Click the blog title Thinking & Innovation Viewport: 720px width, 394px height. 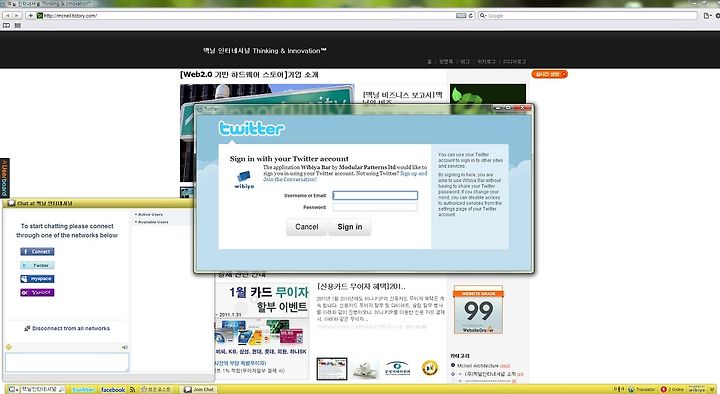[264, 51]
